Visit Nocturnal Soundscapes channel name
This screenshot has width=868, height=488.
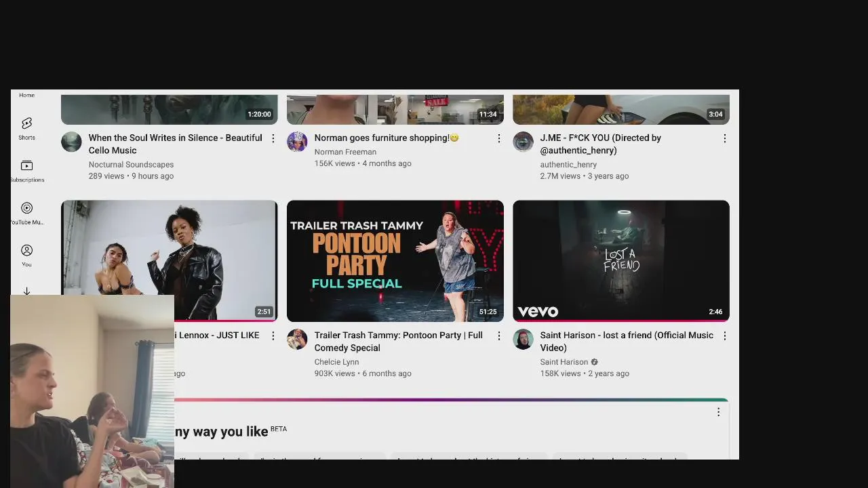coord(131,164)
